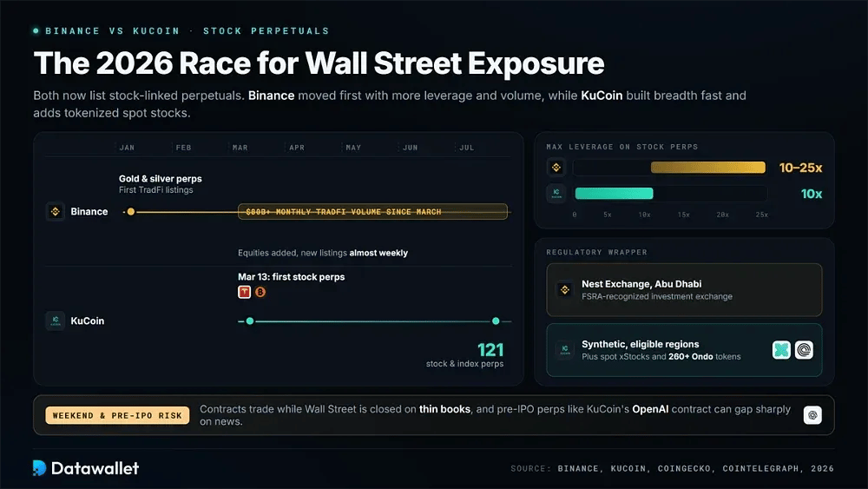Select the Nest Exchange, Abu Dhabi card
The width and height of the screenshot is (868, 489).
tap(684, 289)
